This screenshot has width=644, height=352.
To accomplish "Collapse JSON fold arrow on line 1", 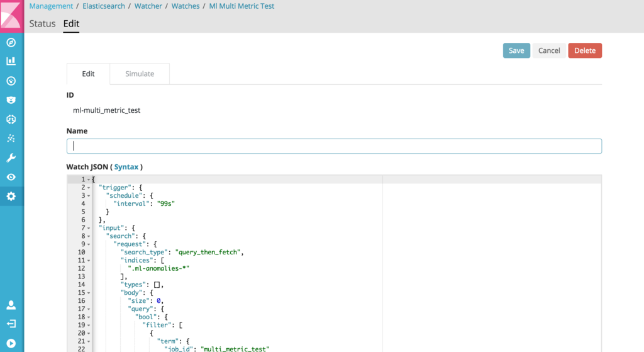I will pos(89,179).
